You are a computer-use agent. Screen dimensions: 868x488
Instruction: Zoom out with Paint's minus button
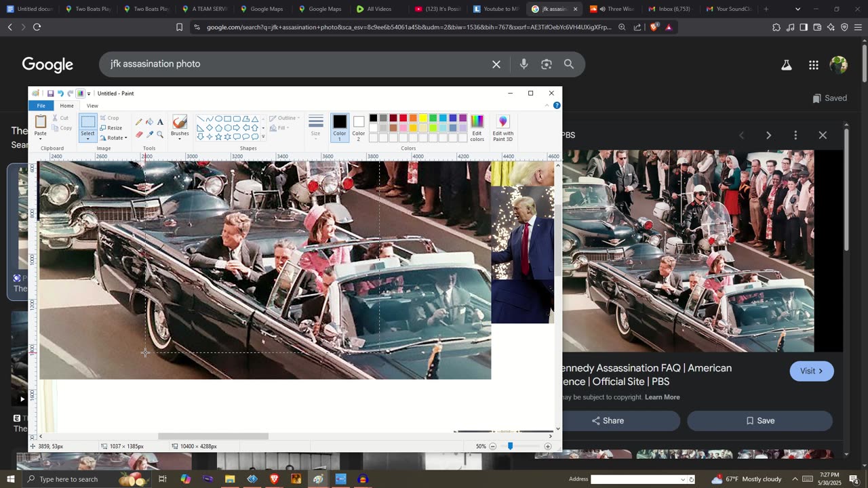pos(493,447)
